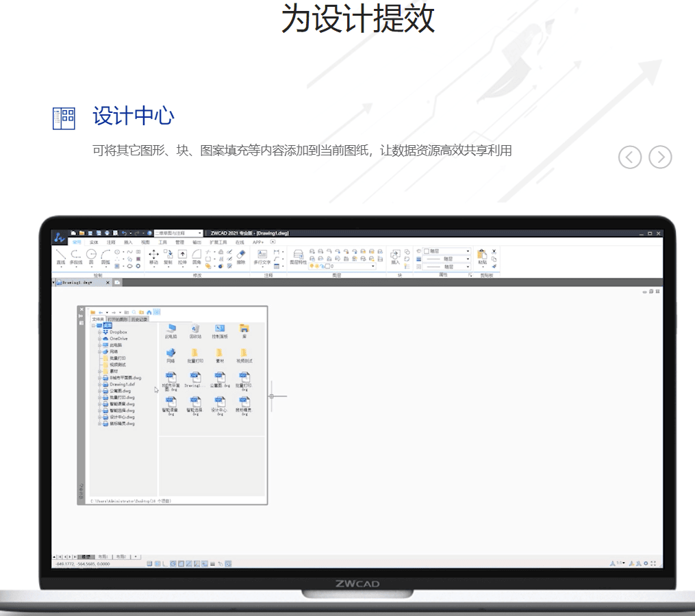
Task: Toggle the ortho mode button in status bar
Action: (x=165, y=564)
